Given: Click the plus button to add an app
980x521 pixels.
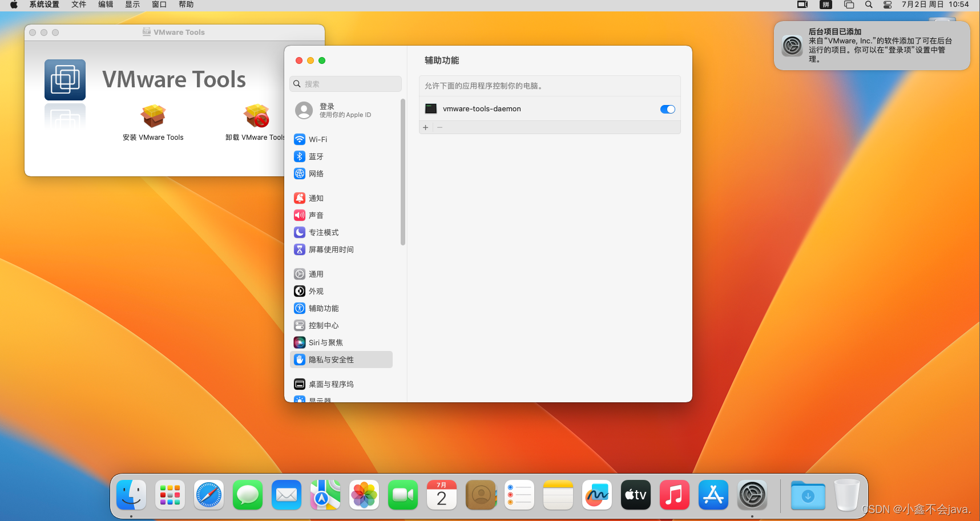Looking at the screenshot, I should pyautogui.click(x=425, y=127).
